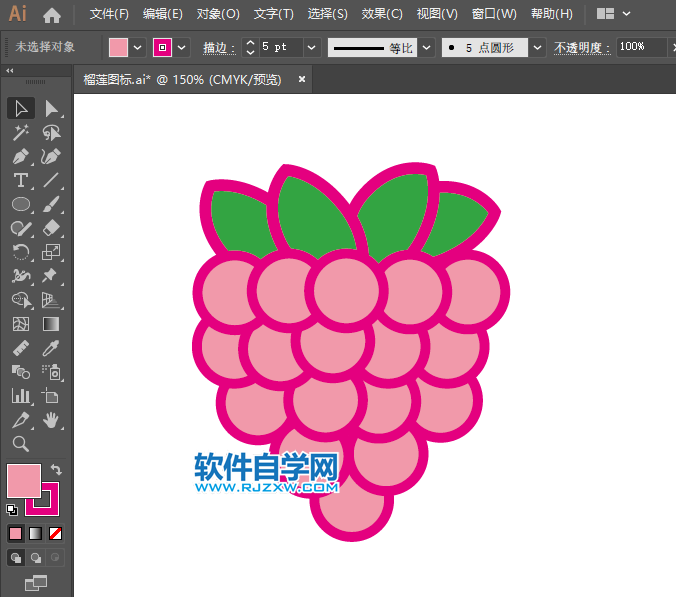Select the Zoom magnifier tool
Viewport: 676px width, 597px height.
tap(21, 444)
